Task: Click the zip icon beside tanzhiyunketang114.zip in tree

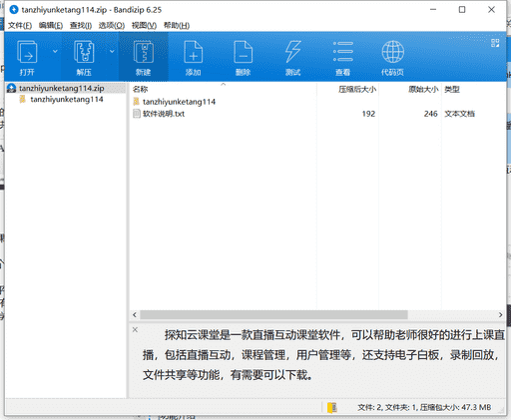Action: tap(11, 88)
